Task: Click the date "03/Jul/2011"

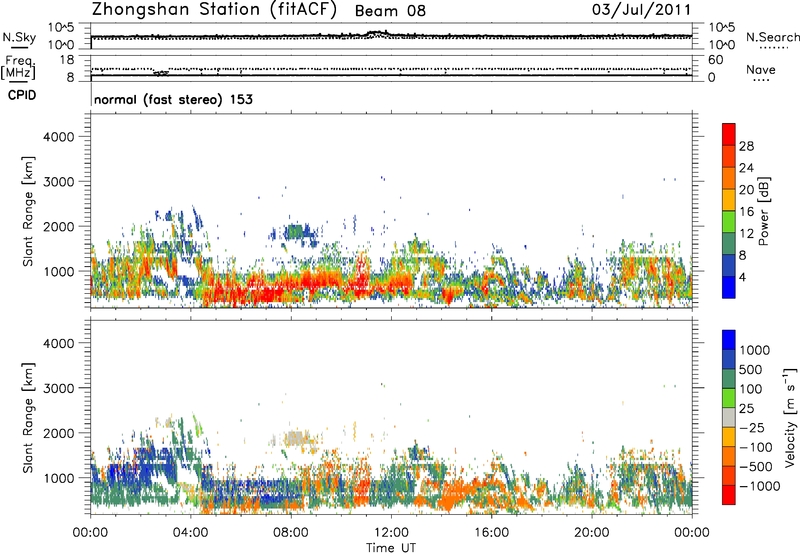Action: [642, 10]
